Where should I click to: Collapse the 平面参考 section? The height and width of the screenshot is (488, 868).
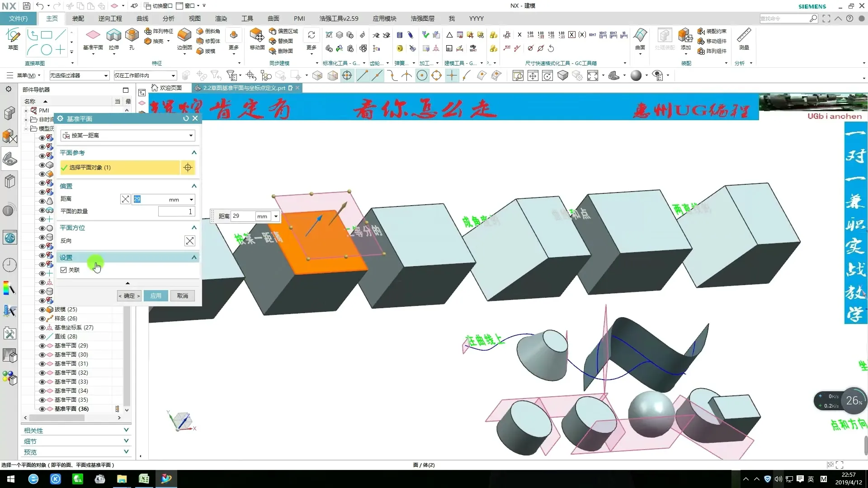pyautogui.click(x=194, y=153)
